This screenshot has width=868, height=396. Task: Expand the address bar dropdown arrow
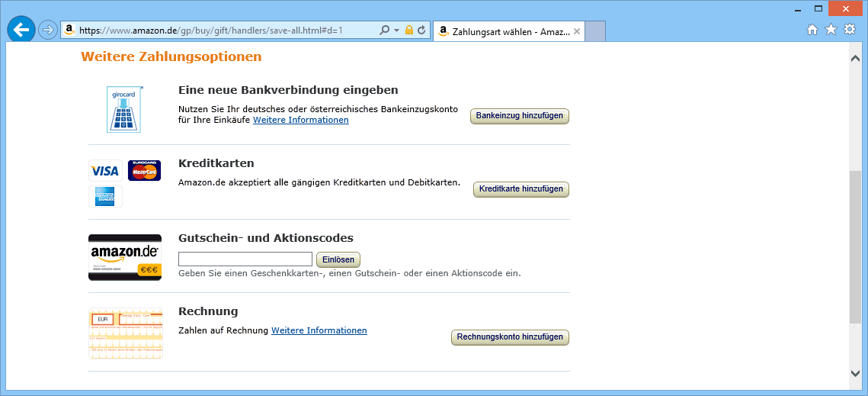396,31
